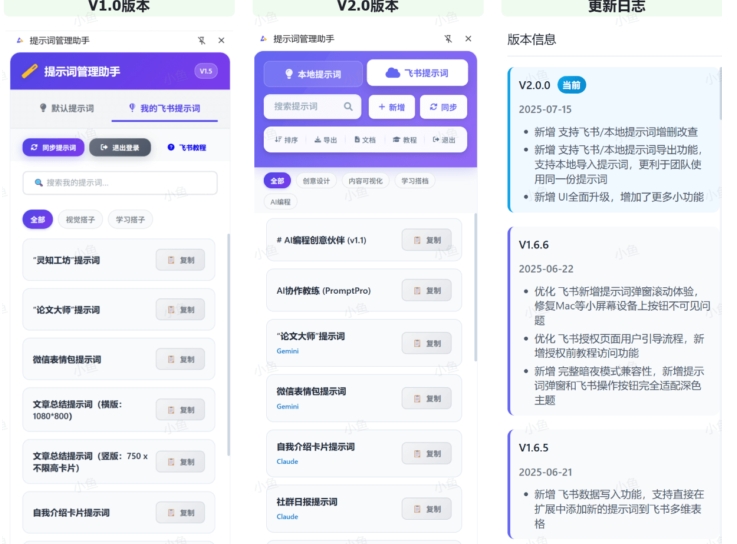Image resolution: width=737 pixels, height=544 pixels.
Task: Switch to 默认提示词 tab in V1.0
Action: 67,108
